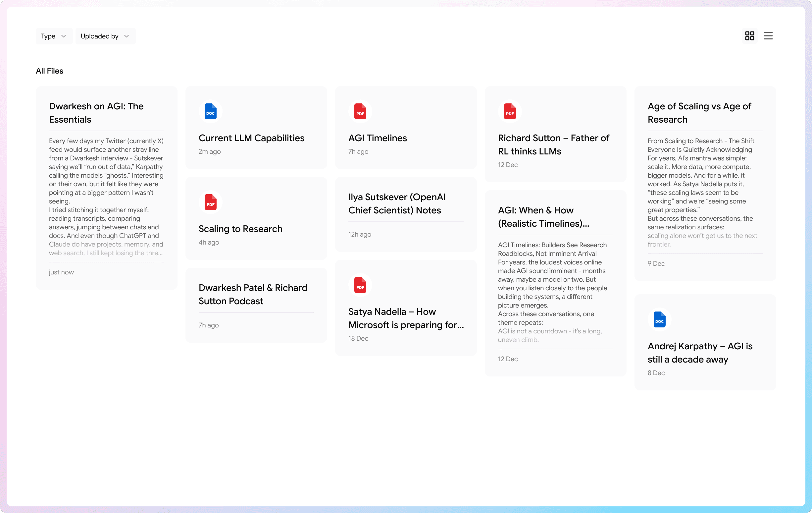812x513 pixels.
Task: Click the PDF icon on Scaling to Research
Action: tap(210, 202)
